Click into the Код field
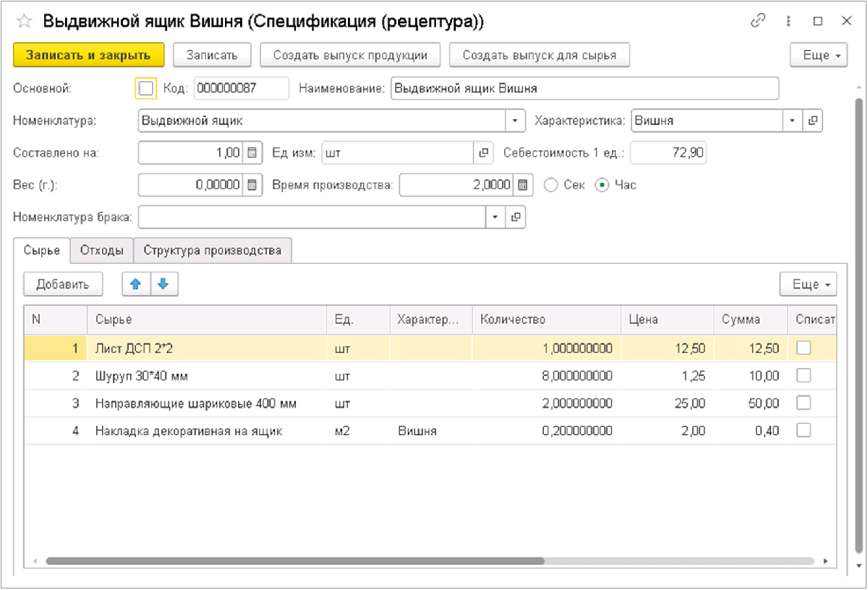Viewport: 868px width, 590px height. tap(241, 88)
